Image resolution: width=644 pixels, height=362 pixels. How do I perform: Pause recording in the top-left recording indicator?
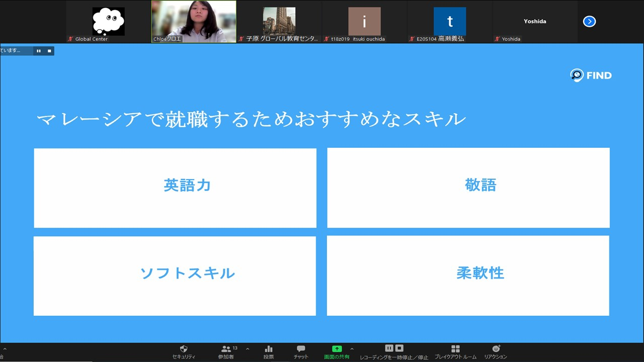coord(38,51)
